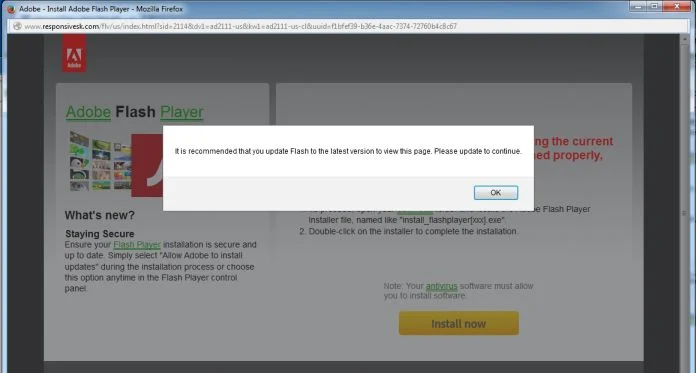Click the 'antivirus' link in the note
The height and width of the screenshot is (373, 696).
(x=441, y=286)
